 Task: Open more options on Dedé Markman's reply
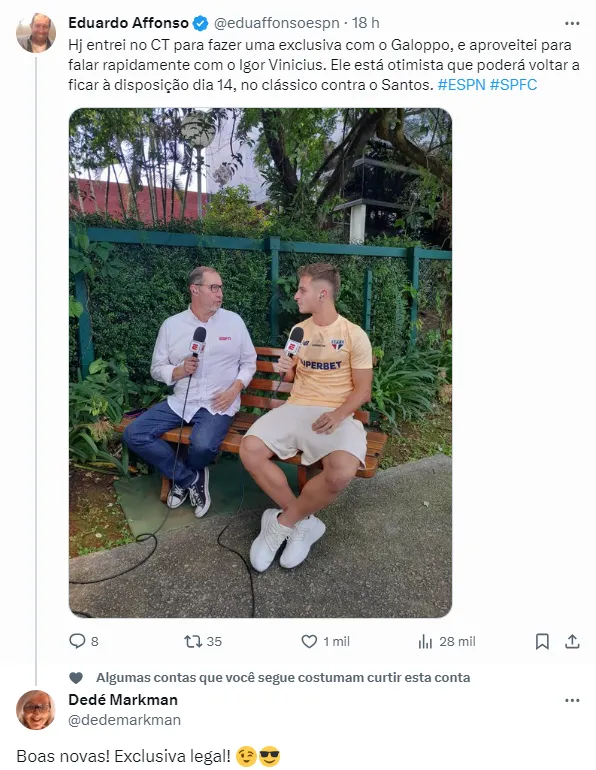coord(572,700)
